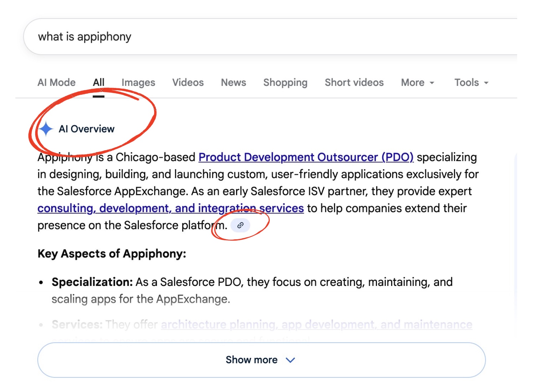Switch to the Images tab
The height and width of the screenshot is (392, 535).
point(138,83)
